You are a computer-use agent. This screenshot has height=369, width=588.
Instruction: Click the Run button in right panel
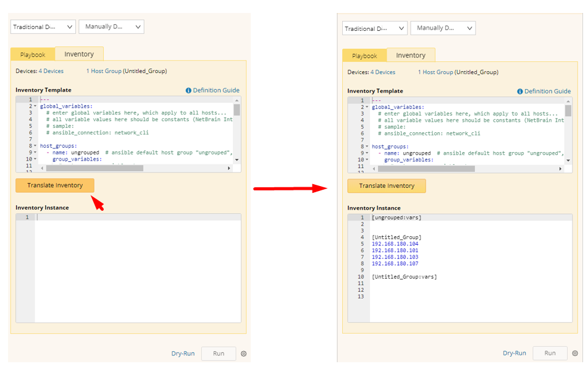550,353
